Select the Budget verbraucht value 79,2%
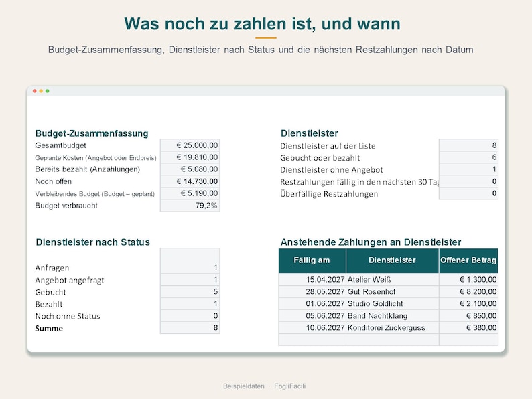 coord(190,206)
